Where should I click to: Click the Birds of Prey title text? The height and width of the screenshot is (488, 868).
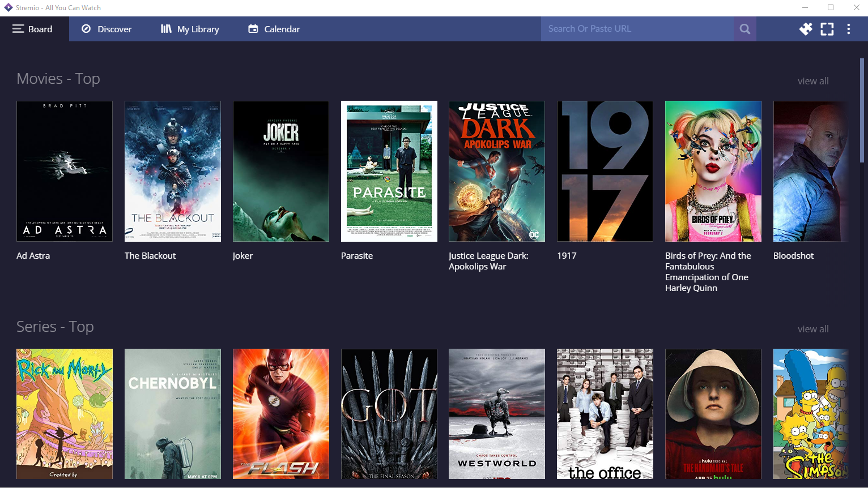(x=708, y=272)
